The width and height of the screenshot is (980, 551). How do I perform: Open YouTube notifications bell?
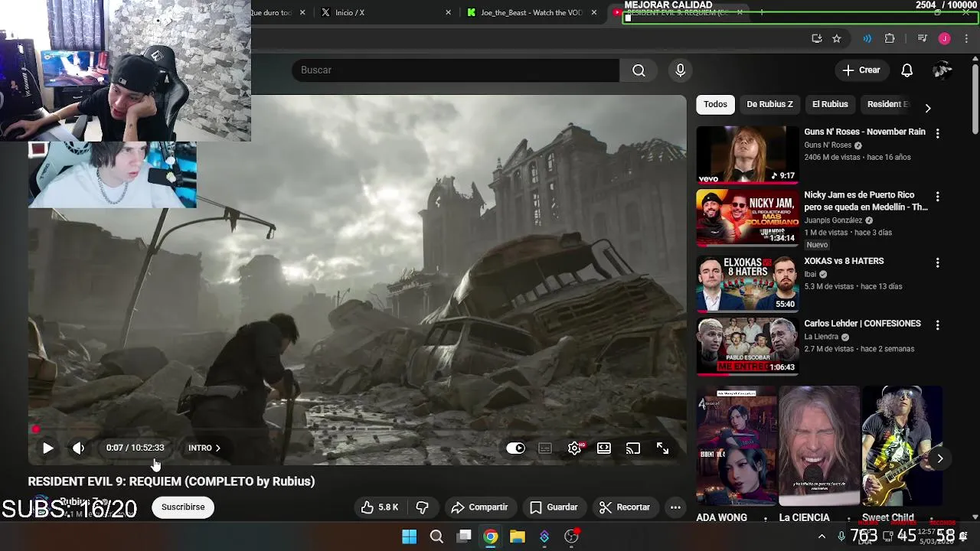(906, 70)
